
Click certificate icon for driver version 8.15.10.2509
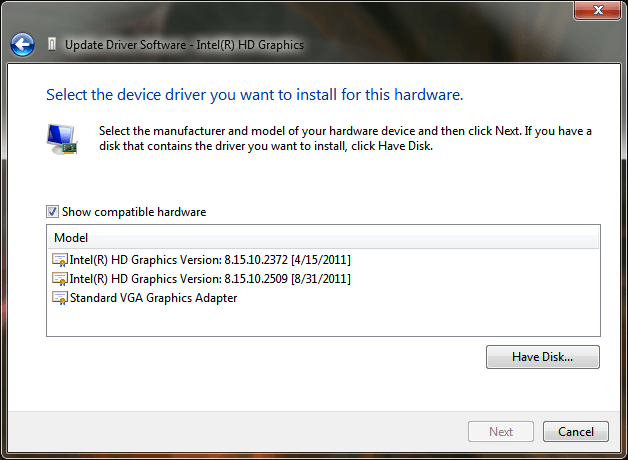[60, 279]
